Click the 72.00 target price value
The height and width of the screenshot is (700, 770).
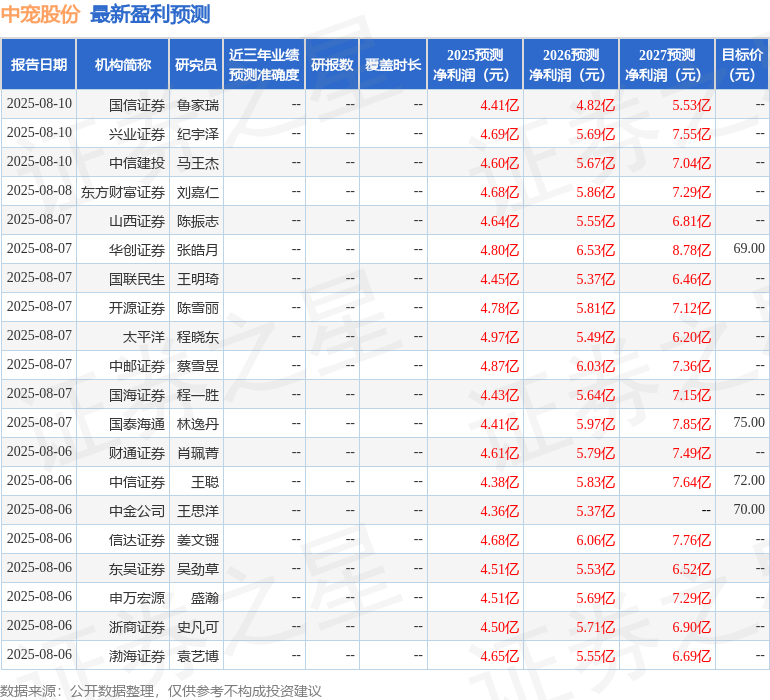coord(749,480)
